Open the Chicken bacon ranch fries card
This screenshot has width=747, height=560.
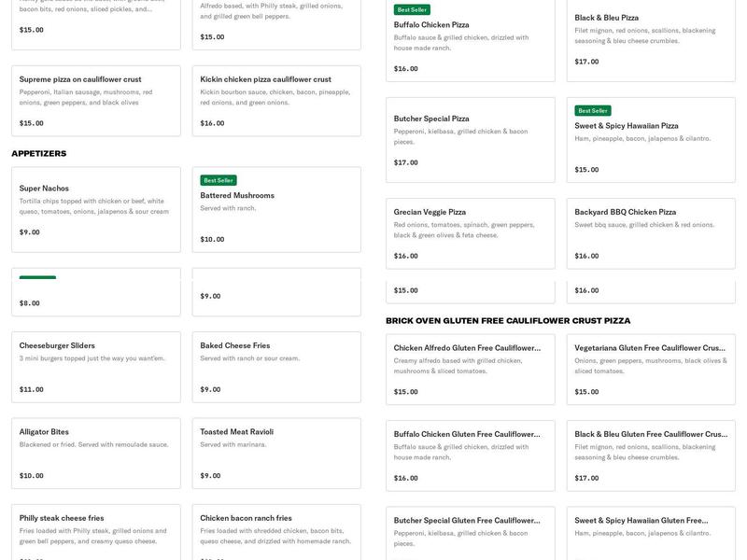click(276, 532)
